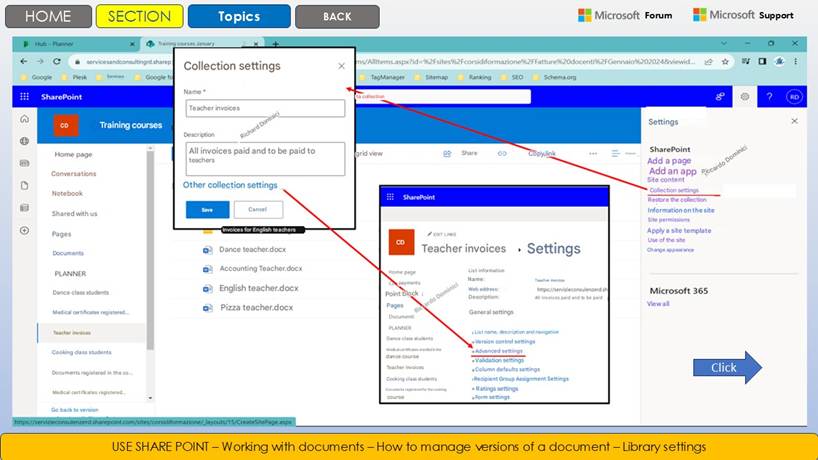Open the TagManager bookmark folder

pyautogui.click(x=382, y=77)
